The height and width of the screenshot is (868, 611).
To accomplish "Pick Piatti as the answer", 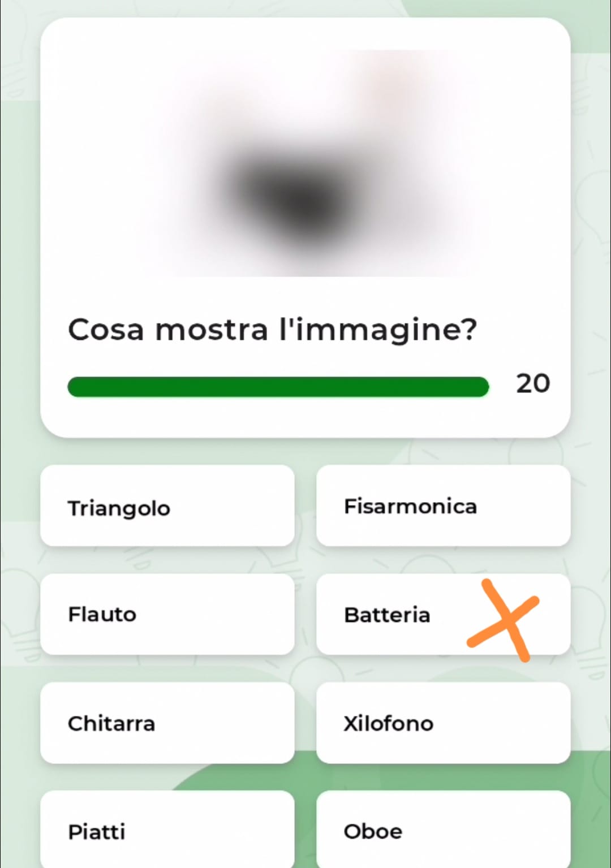I will tap(167, 831).
